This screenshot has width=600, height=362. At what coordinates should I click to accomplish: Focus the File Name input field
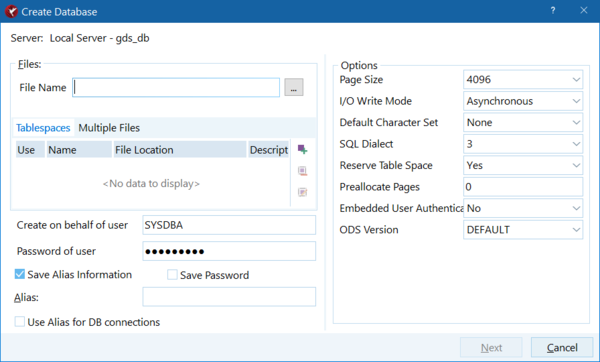pos(176,87)
